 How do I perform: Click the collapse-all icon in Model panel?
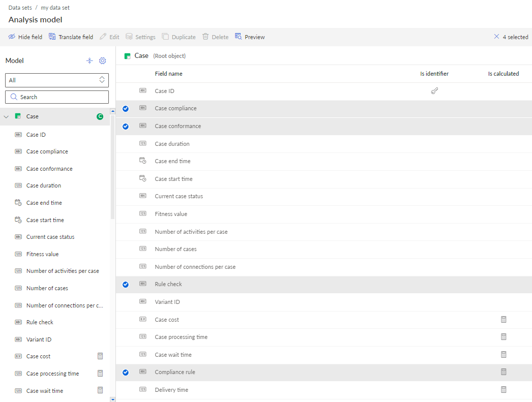pyautogui.click(x=90, y=60)
